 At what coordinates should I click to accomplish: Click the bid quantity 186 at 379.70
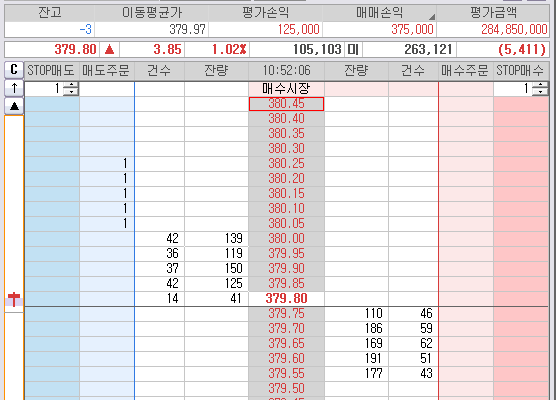[356, 328]
